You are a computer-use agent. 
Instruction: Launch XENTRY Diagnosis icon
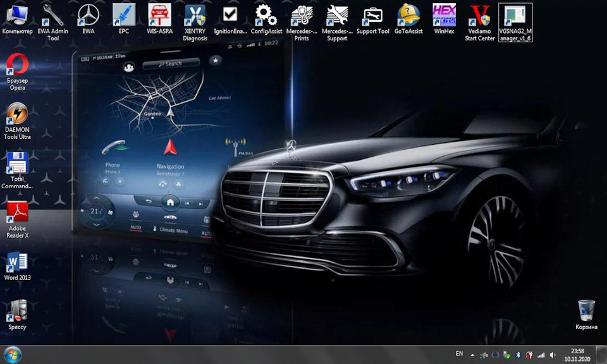click(195, 23)
